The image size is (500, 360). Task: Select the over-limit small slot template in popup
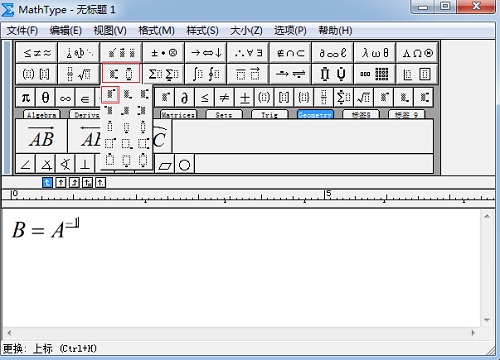[110, 127]
